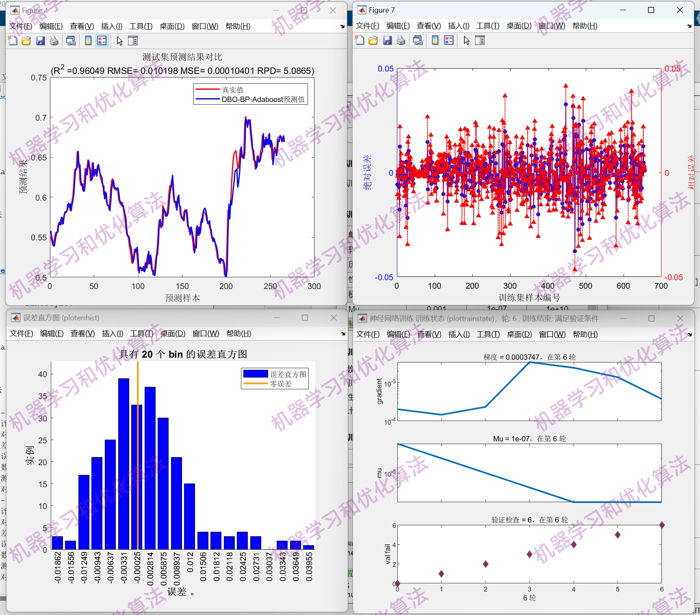Screen dimensions: 700x615
Task: Open 帮助(H) menu in 误差直方图 window
Action: tap(239, 334)
